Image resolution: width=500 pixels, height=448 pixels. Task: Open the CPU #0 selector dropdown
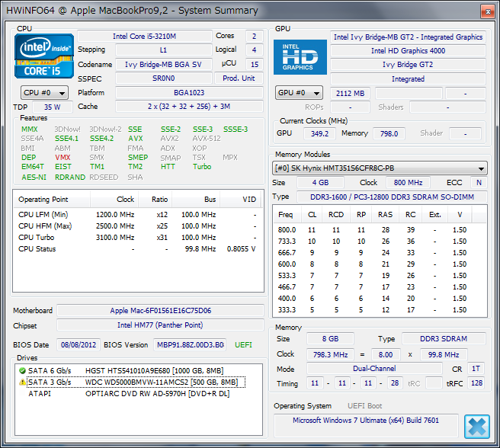tap(44, 93)
